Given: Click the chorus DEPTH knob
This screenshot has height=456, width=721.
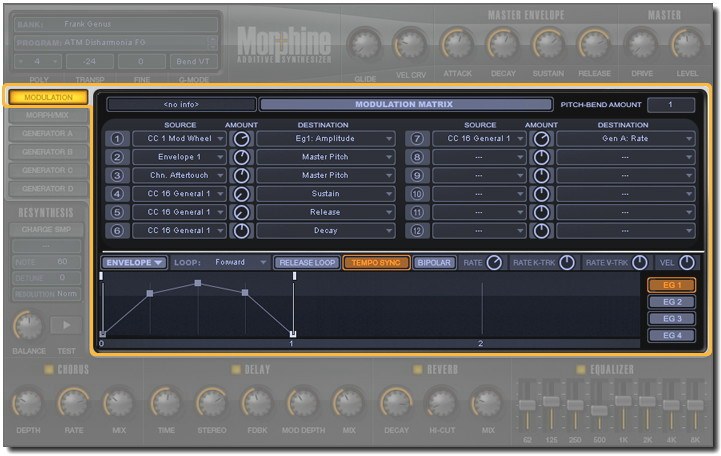Looking at the screenshot, I should 28,403.
